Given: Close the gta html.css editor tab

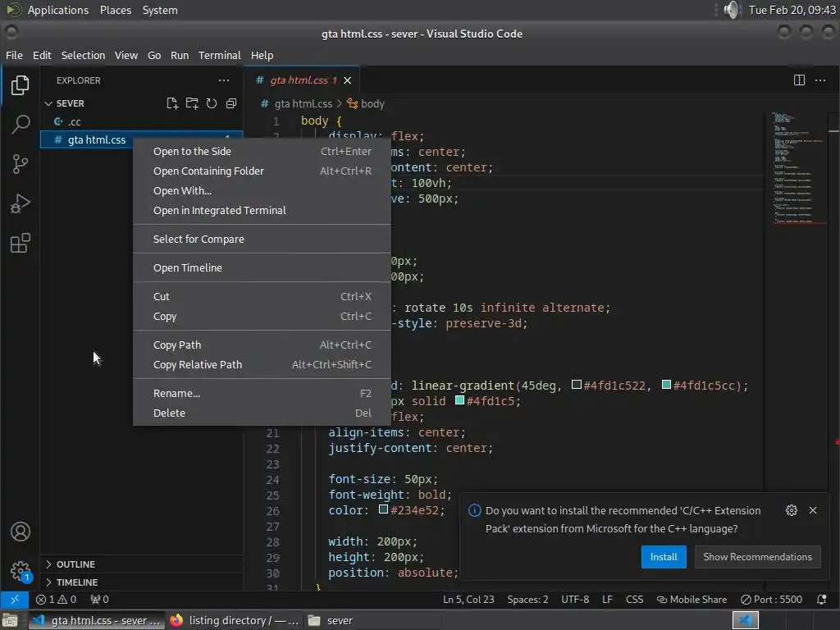Looking at the screenshot, I should coord(348,80).
